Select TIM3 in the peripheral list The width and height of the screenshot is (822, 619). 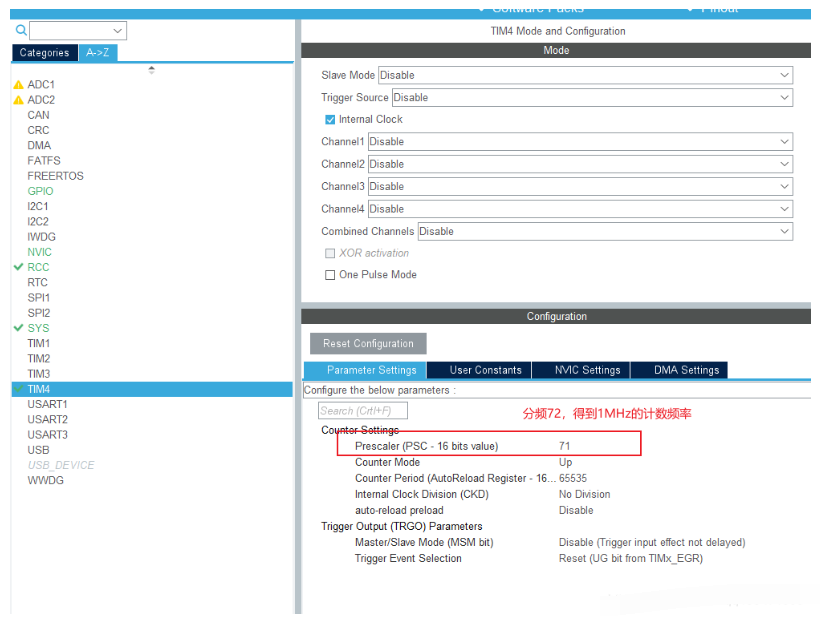tap(39, 374)
